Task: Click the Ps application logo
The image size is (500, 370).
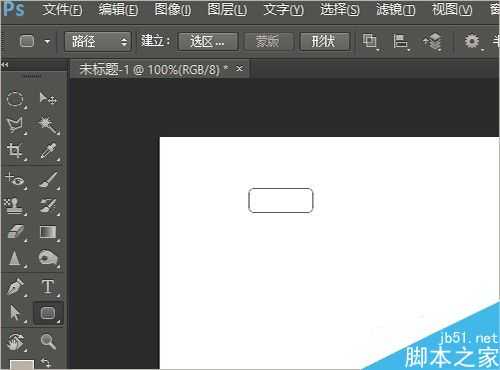Action: (15, 9)
